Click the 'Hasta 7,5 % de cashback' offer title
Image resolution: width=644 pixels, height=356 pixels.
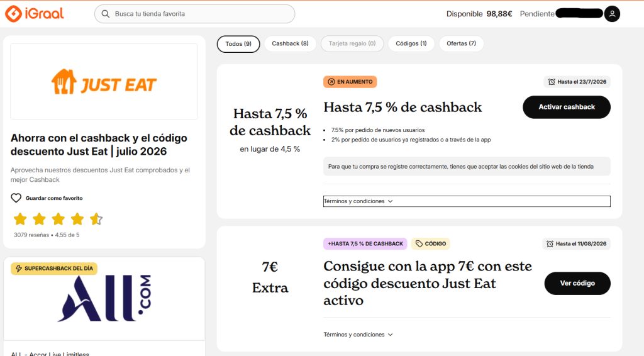[x=402, y=107]
